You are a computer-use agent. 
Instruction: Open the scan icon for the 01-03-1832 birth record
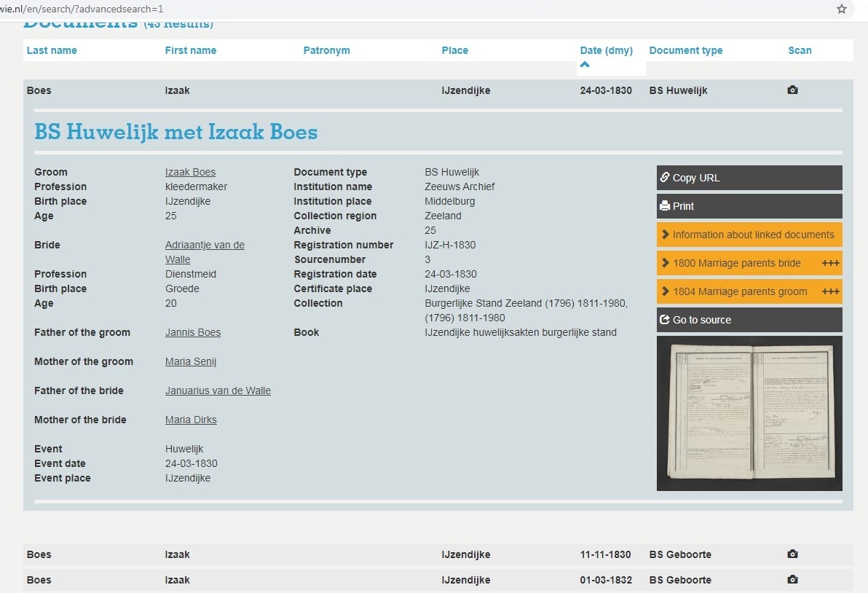(x=792, y=580)
